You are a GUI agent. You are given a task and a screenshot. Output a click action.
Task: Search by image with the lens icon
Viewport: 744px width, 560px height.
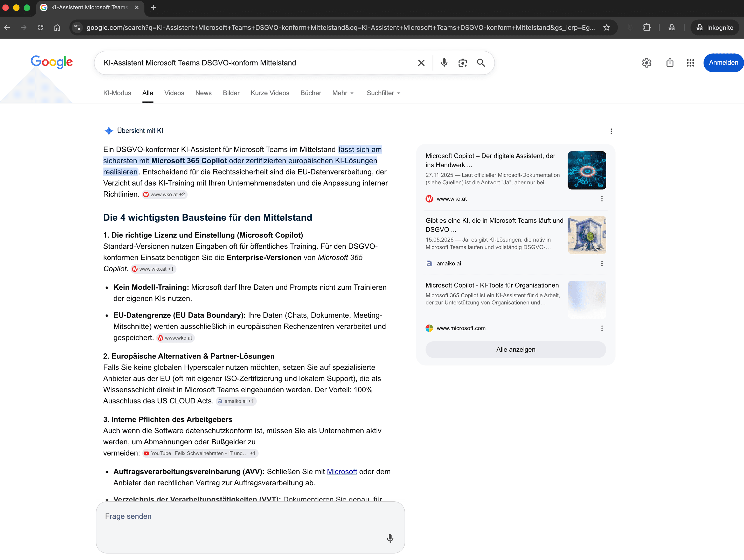tap(462, 63)
